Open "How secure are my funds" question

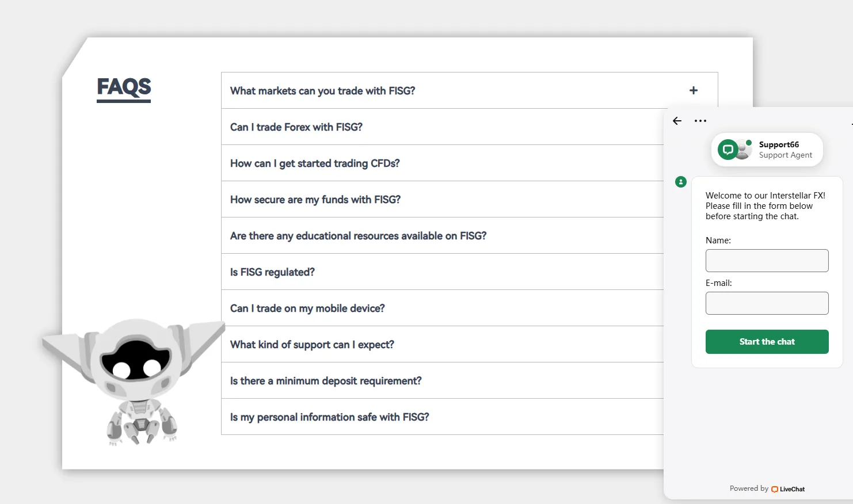[315, 200]
